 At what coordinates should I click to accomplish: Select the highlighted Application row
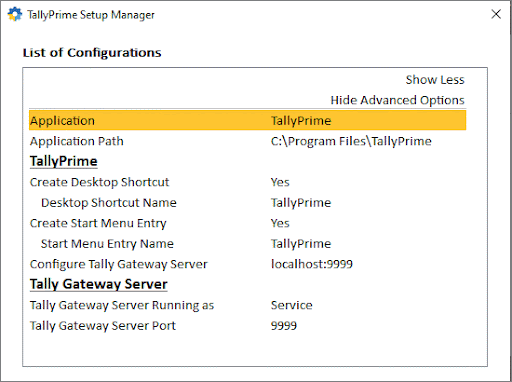pos(247,121)
